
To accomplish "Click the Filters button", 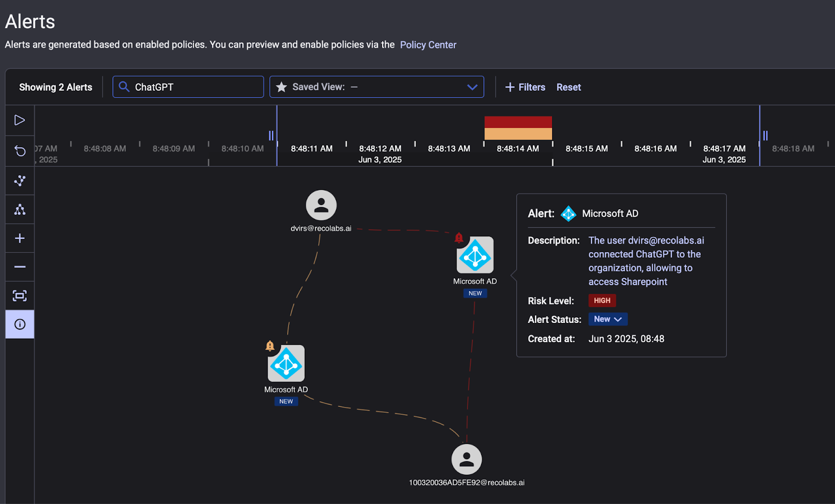I will click(x=525, y=87).
